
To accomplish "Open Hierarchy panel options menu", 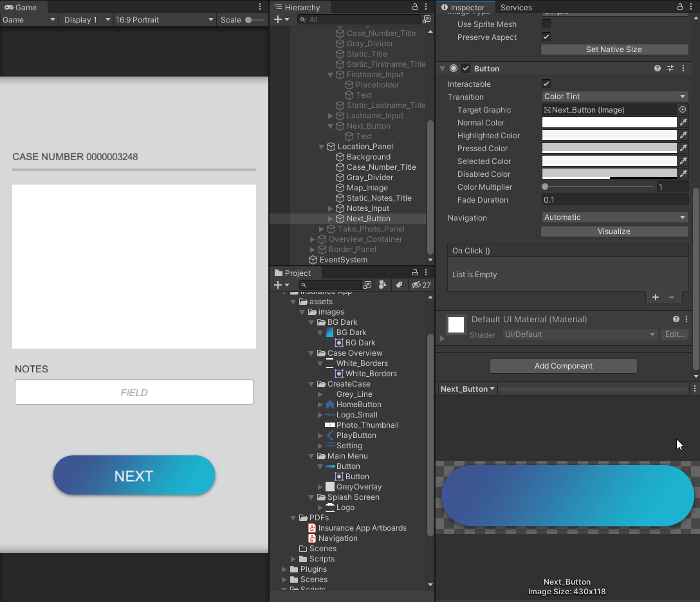I will coord(426,6).
